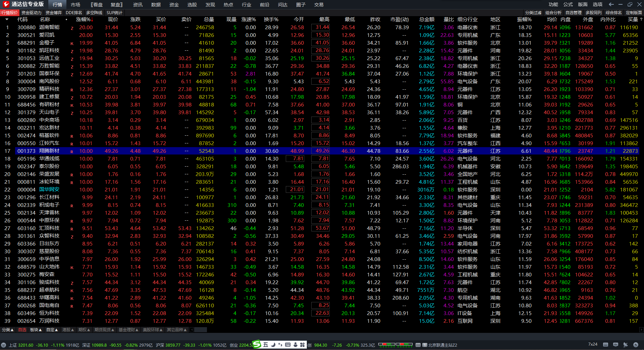Click the 自选管理 button
This screenshot has height=350, width=644.
tap(574, 13)
